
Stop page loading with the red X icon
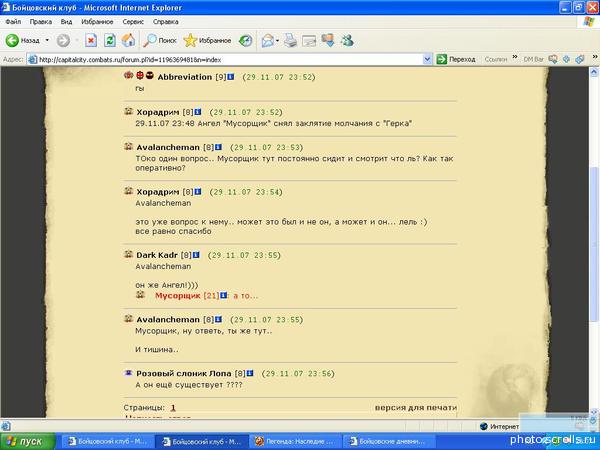pyautogui.click(x=91, y=41)
